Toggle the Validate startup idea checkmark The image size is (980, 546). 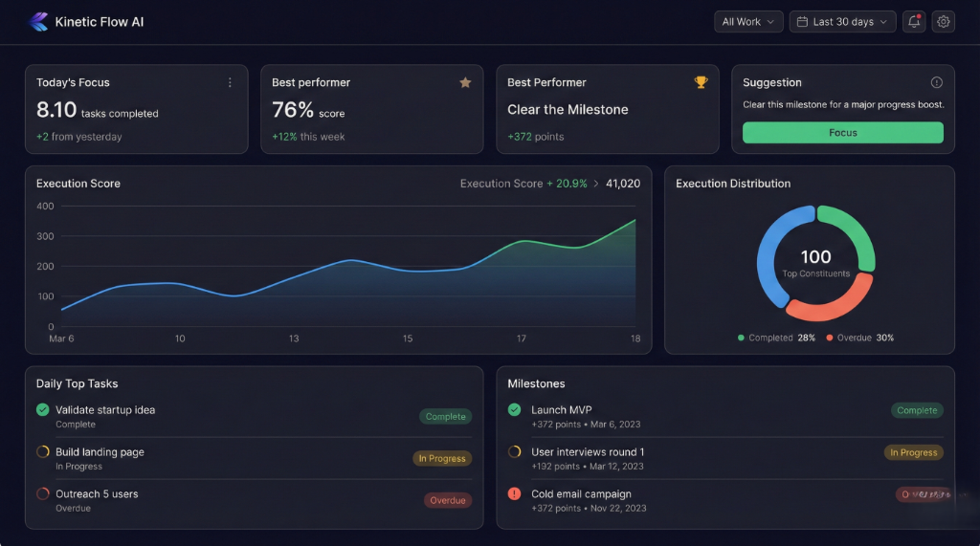[42, 410]
